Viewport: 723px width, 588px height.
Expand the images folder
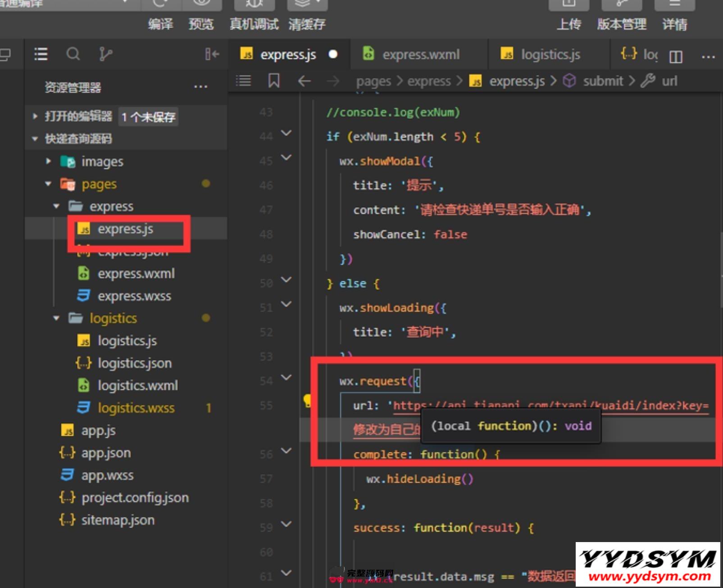click(x=48, y=161)
